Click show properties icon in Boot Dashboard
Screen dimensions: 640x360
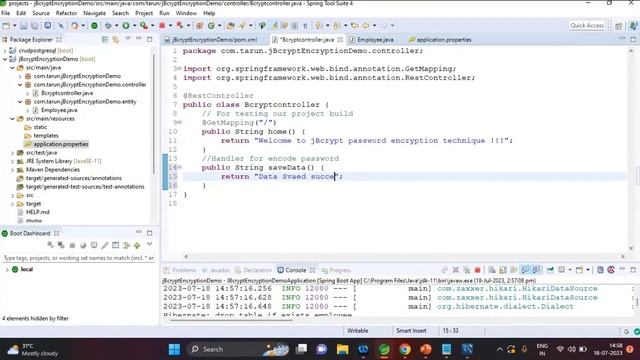click(116, 245)
